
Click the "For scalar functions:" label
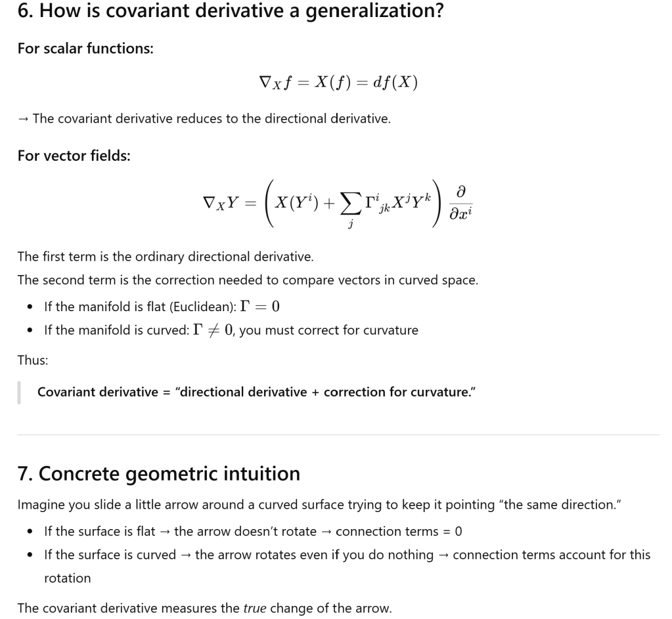(x=85, y=49)
